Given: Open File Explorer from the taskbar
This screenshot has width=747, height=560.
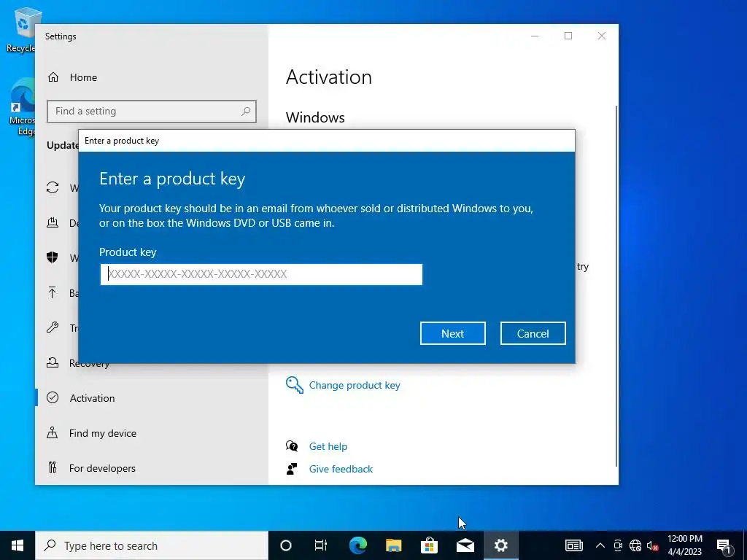Looking at the screenshot, I should (x=393, y=545).
